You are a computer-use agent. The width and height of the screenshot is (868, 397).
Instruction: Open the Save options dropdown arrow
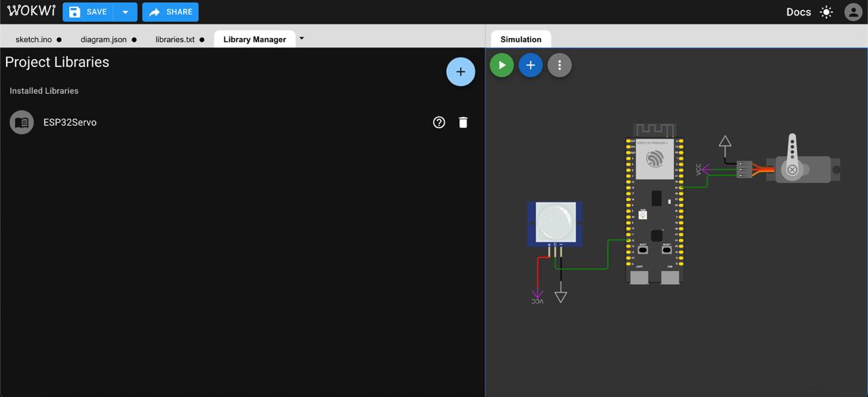[125, 12]
